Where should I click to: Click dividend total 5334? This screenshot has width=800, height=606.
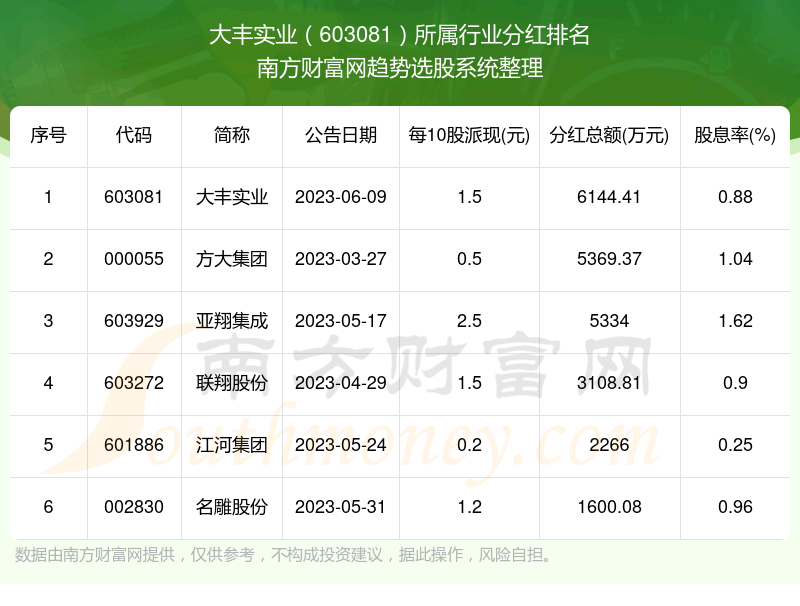[609, 321]
